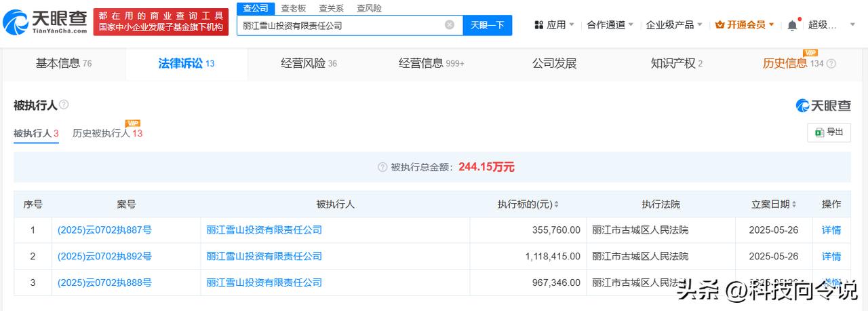The height and width of the screenshot is (311, 868).
Task: Open case (2025)云0702执888号
Action: pyautogui.click(x=105, y=282)
